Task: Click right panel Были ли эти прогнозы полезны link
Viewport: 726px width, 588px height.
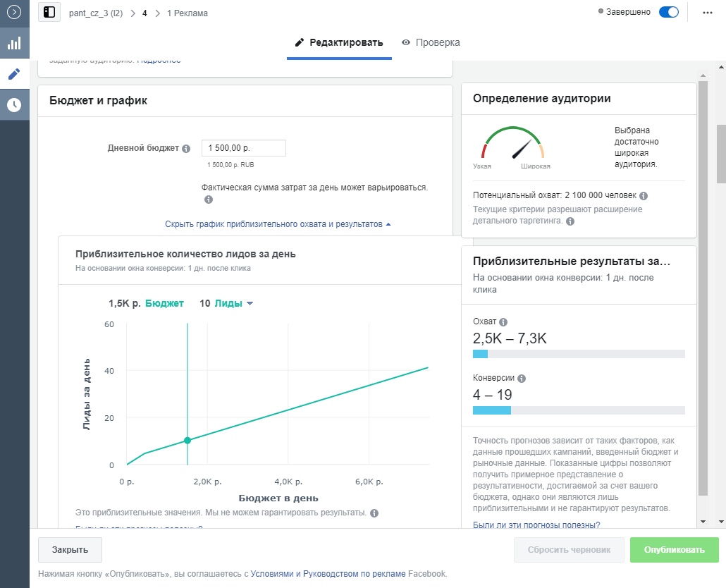Action: pyautogui.click(x=536, y=525)
